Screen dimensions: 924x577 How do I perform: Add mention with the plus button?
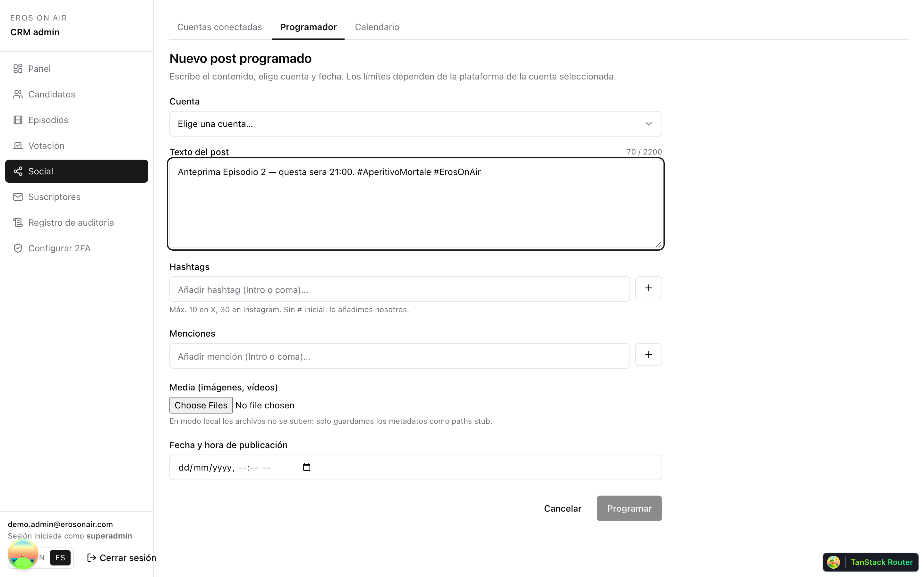tap(648, 355)
